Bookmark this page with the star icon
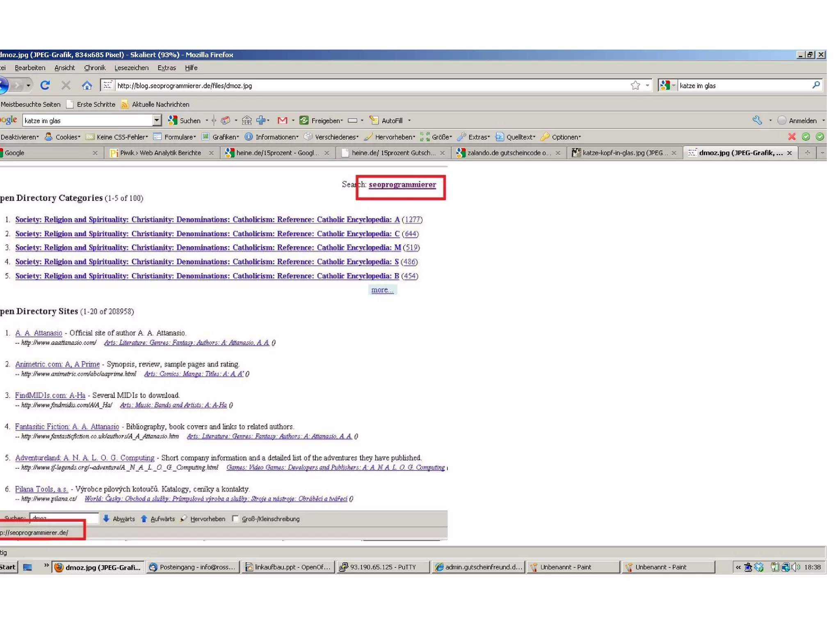The image size is (840, 630). [635, 85]
